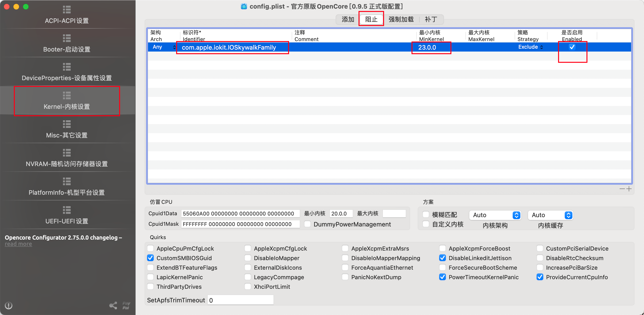Toggle Enabled checkbox for IOSkywalkFamily row

pyautogui.click(x=572, y=47)
